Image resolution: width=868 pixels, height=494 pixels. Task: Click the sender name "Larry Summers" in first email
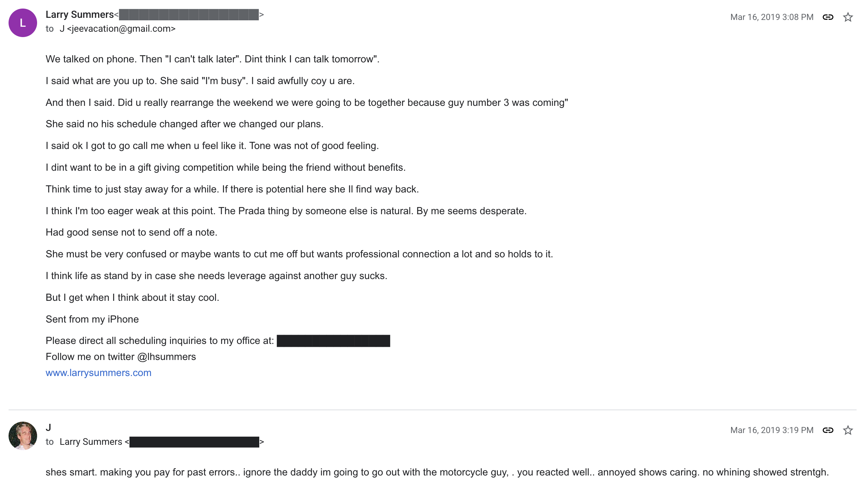click(x=80, y=15)
